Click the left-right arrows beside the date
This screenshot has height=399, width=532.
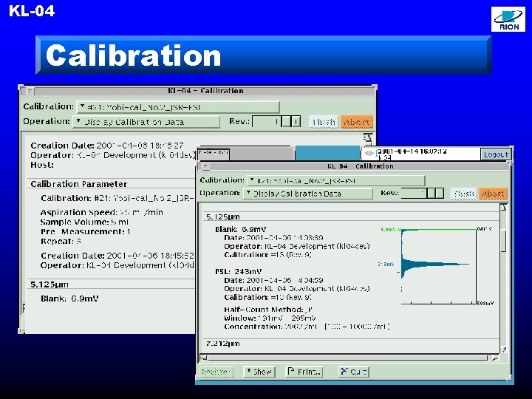369,154
